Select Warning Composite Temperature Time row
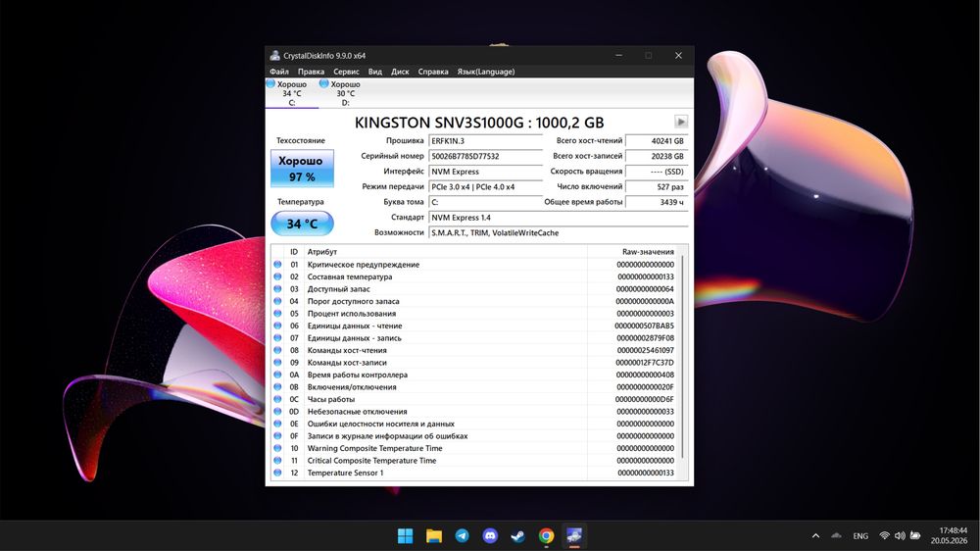Viewport: 980px width, 551px height. [474, 448]
